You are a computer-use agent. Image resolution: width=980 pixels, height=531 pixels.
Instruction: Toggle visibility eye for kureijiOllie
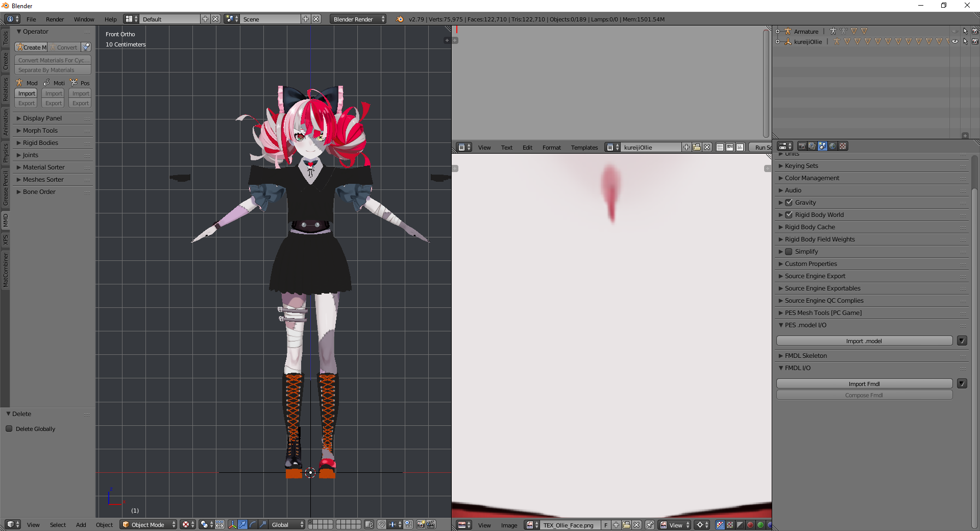tap(955, 42)
